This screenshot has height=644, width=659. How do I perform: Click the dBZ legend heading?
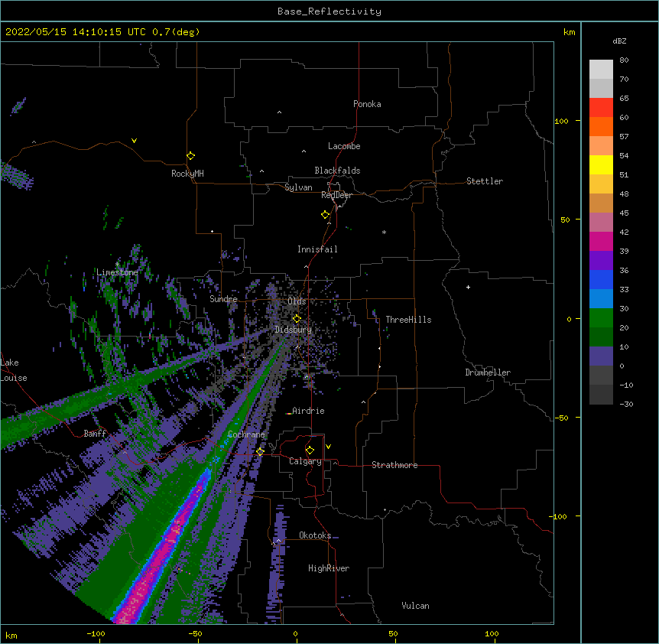[x=619, y=41]
